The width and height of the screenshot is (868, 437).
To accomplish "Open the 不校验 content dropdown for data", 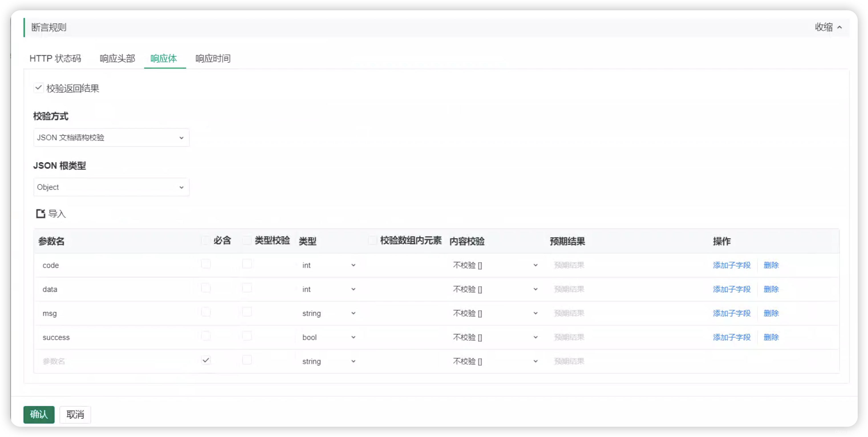I will 495,289.
